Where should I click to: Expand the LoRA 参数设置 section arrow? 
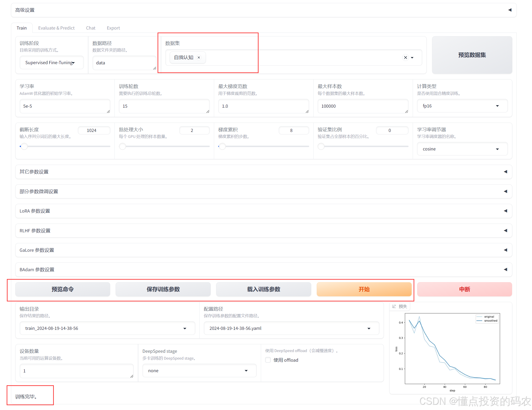point(505,211)
